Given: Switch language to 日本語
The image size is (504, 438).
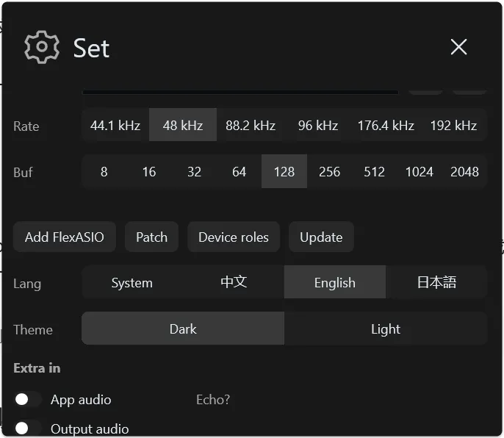Looking at the screenshot, I should pyautogui.click(x=436, y=282).
